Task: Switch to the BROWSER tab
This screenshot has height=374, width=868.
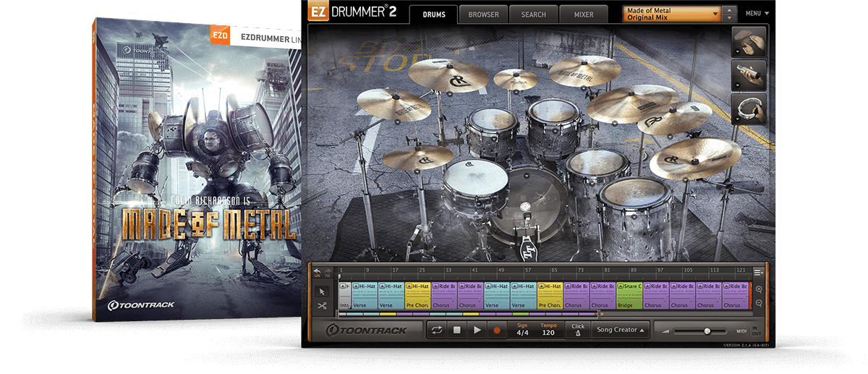Action: (482, 14)
